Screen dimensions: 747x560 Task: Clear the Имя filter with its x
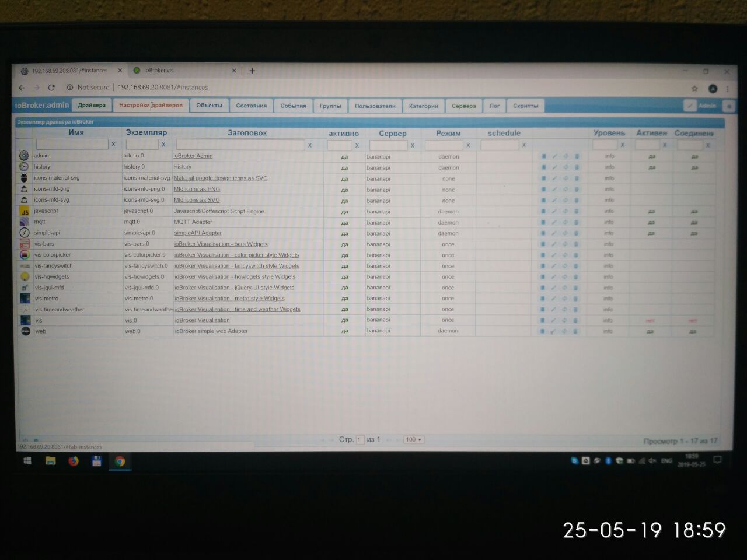[x=113, y=144]
